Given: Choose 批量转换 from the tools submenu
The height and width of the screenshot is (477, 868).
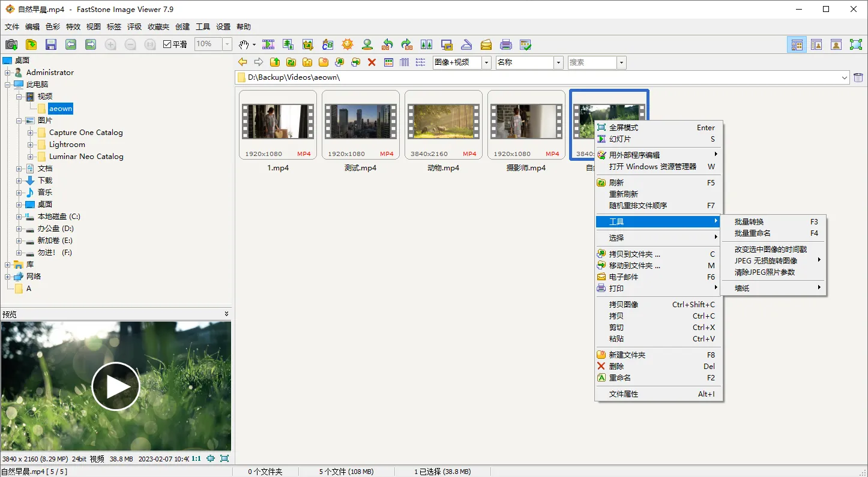Looking at the screenshot, I should point(749,222).
